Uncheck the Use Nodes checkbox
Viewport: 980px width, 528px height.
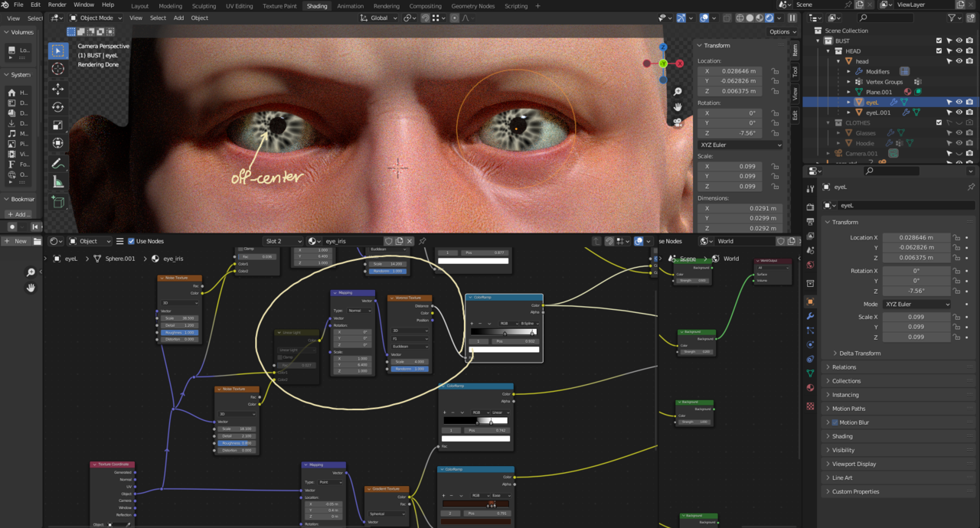coord(131,241)
